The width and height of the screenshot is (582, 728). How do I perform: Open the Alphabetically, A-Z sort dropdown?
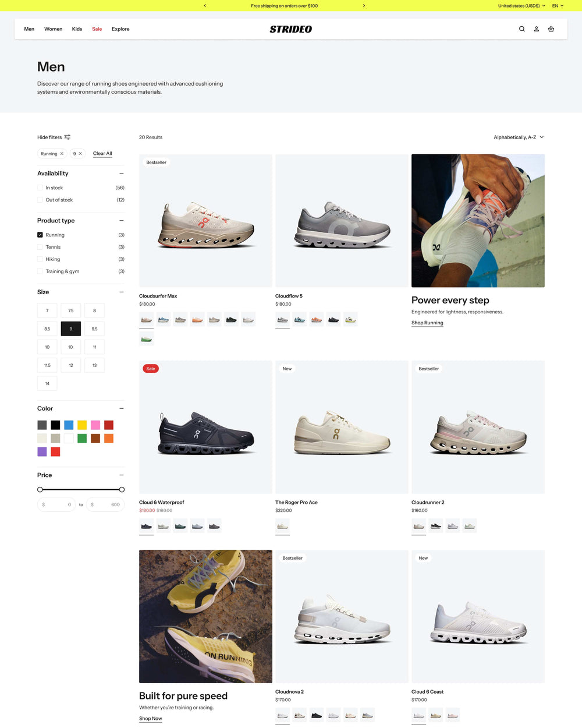pyautogui.click(x=518, y=137)
